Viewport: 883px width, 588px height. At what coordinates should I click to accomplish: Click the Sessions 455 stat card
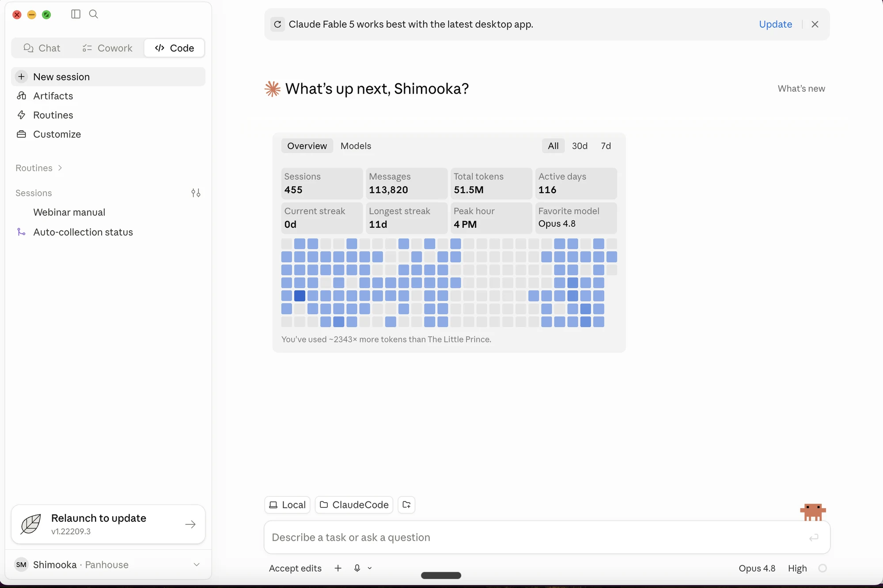coord(322,183)
